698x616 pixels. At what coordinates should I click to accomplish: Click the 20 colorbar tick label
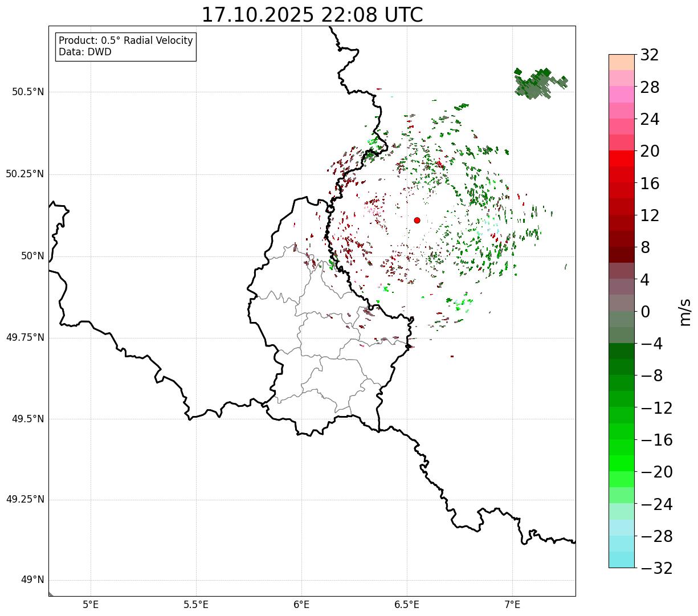(650, 151)
